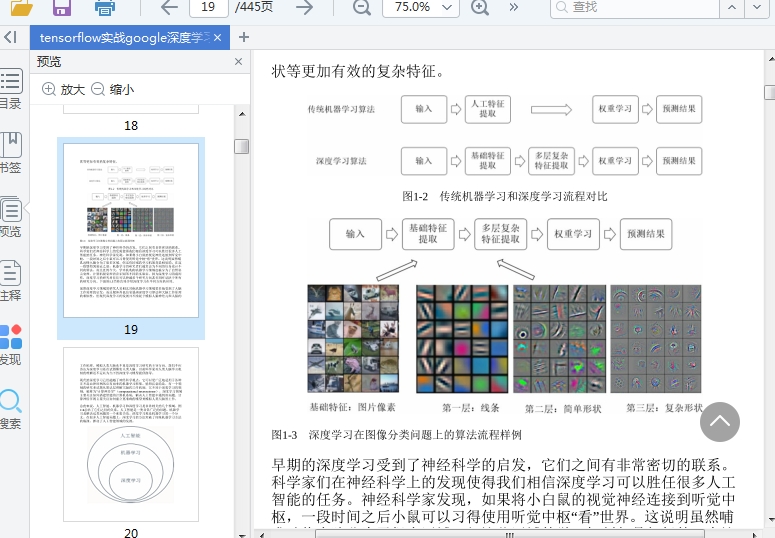Switch to the tensorflow实战google深度学习 document tab
775x538 pixels.
click(x=125, y=37)
